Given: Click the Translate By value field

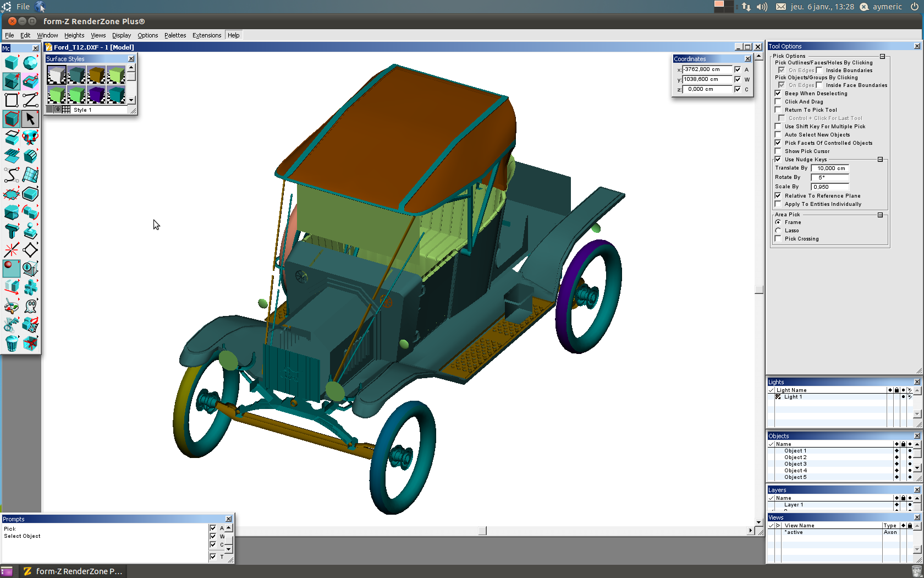Looking at the screenshot, I should [830, 168].
